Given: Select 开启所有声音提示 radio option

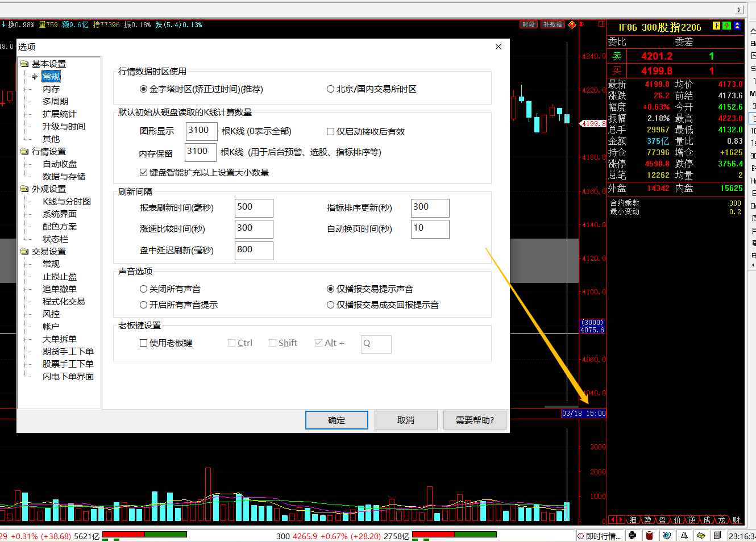Looking at the screenshot, I should tap(178, 305).
